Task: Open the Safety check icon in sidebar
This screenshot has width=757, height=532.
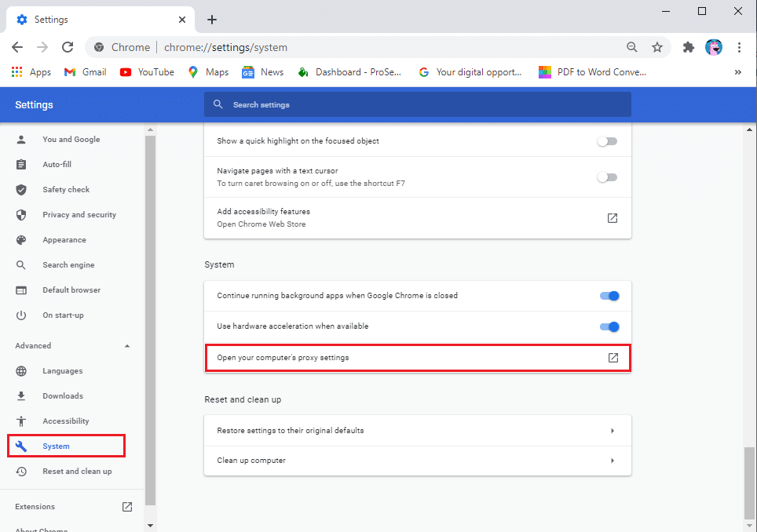Action: pos(23,189)
